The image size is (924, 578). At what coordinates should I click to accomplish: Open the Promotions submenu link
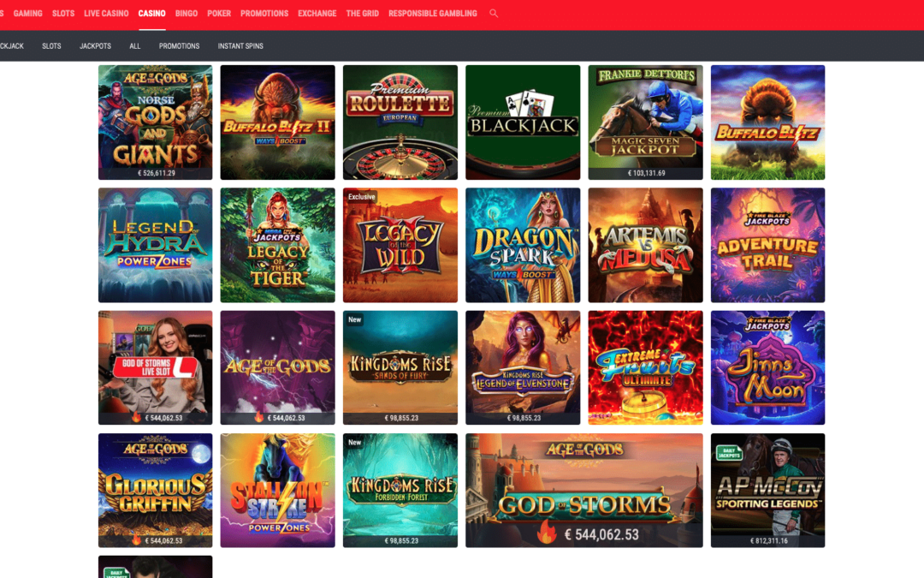pyautogui.click(x=179, y=46)
